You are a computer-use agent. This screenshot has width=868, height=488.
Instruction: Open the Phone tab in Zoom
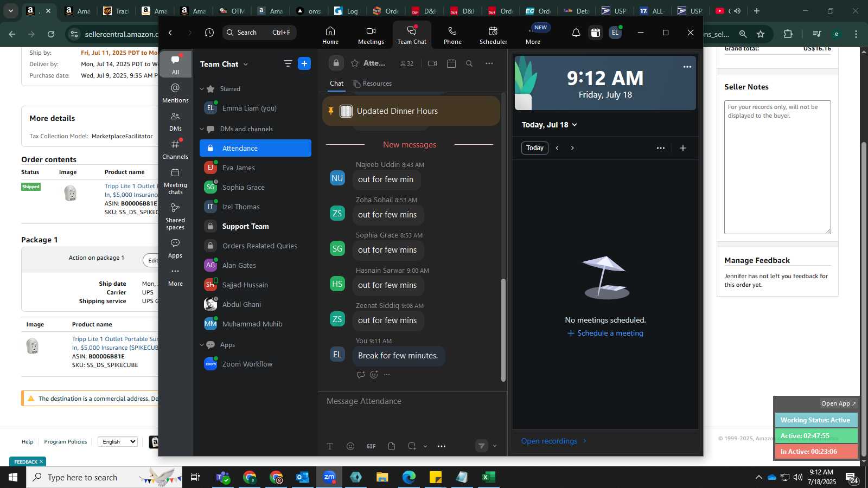[452, 35]
